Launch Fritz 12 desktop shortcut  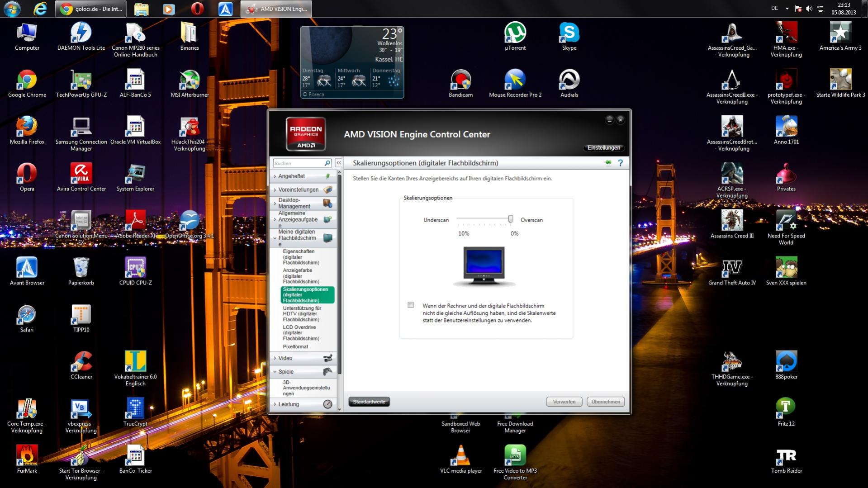point(786,412)
